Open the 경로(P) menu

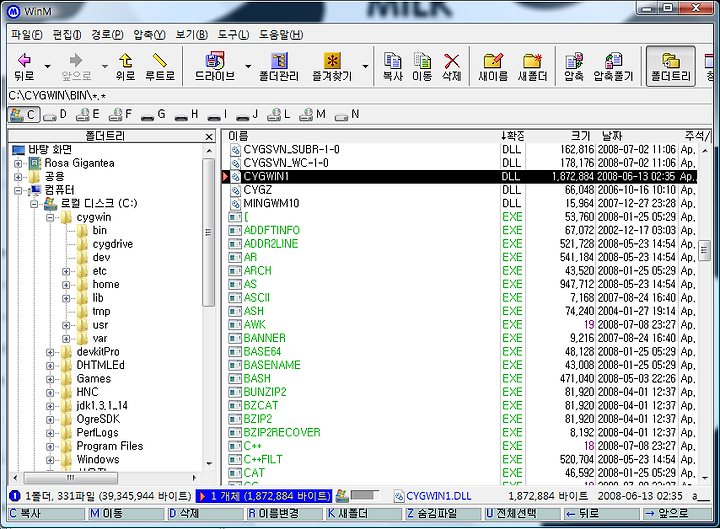(x=107, y=35)
